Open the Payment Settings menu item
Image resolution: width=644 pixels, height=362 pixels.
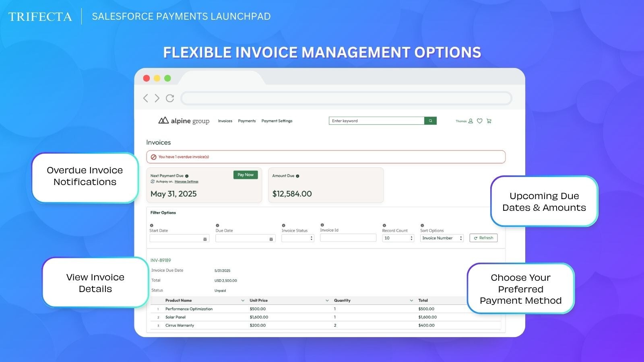pyautogui.click(x=277, y=121)
